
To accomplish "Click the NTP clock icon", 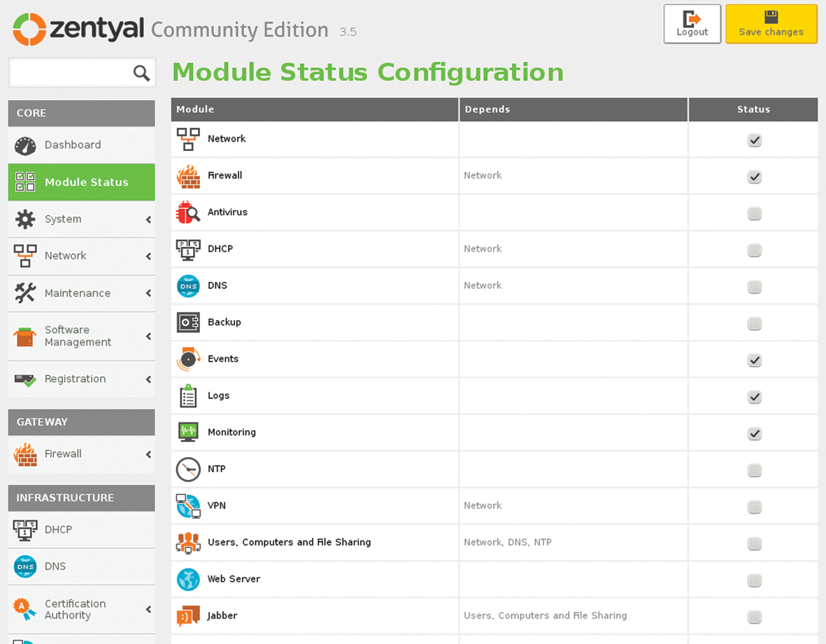I will pos(188,469).
